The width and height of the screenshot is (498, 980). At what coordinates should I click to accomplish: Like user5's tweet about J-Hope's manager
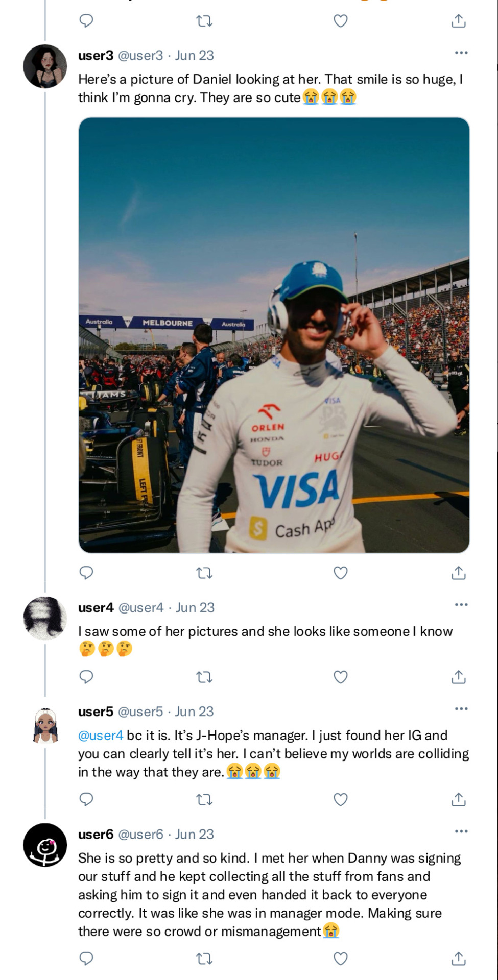point(341,799)
